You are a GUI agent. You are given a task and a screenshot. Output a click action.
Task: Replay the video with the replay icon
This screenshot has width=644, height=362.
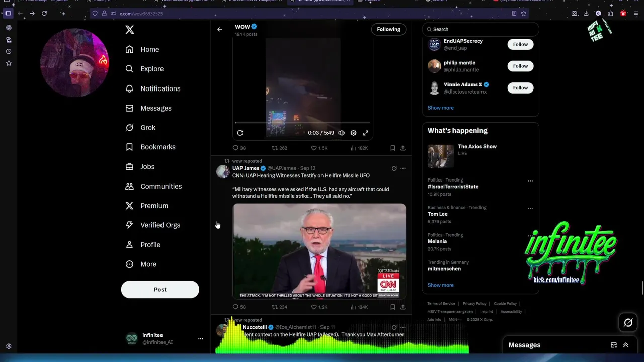[x=240, y=133]
